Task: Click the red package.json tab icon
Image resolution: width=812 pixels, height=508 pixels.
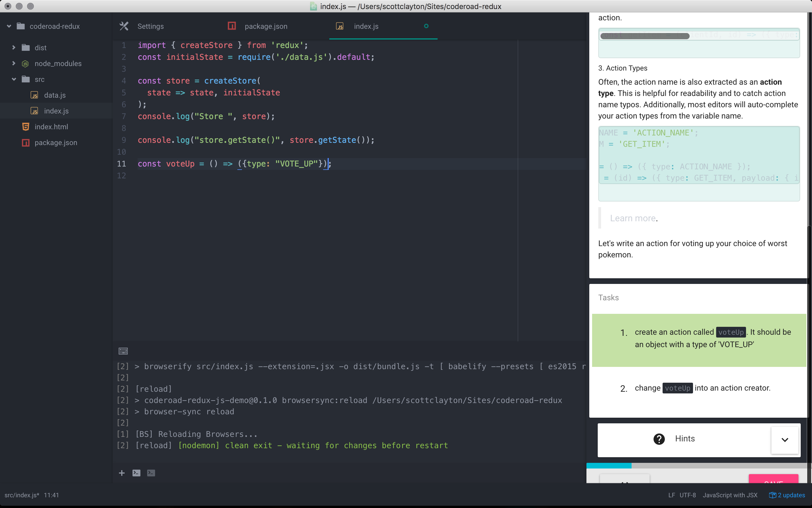Action: 232,26
